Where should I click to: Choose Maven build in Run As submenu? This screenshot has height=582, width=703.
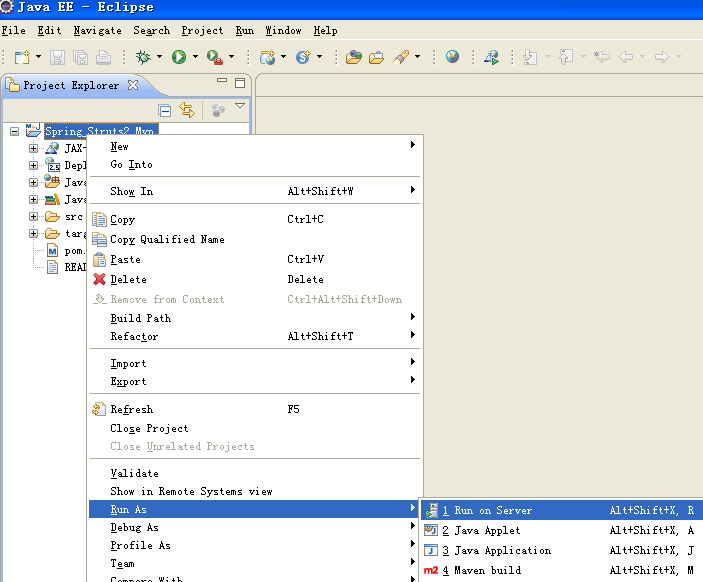(562, 570)
